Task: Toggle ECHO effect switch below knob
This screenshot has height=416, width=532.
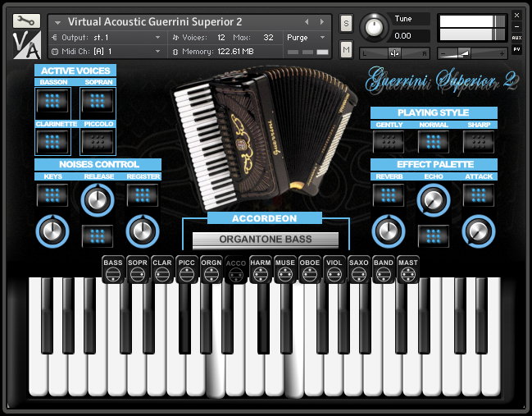Action: [x=434, y=236]
